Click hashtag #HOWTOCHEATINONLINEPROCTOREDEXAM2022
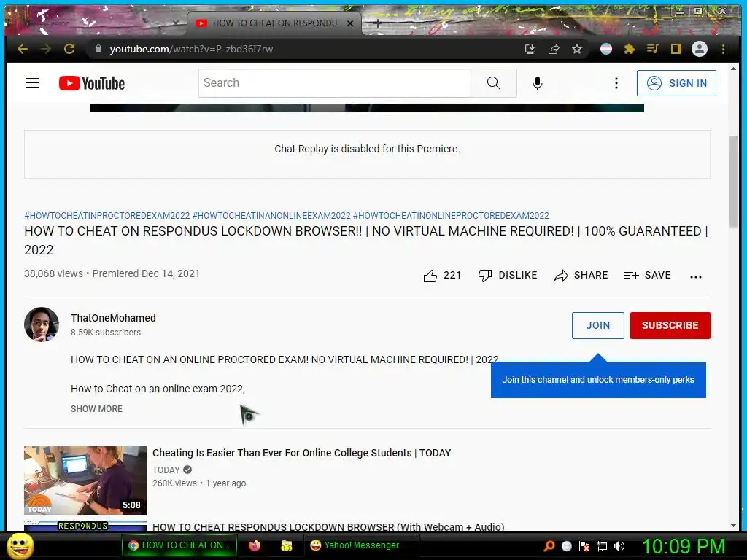Screen dimensions: 747x560 pos(451,215)
